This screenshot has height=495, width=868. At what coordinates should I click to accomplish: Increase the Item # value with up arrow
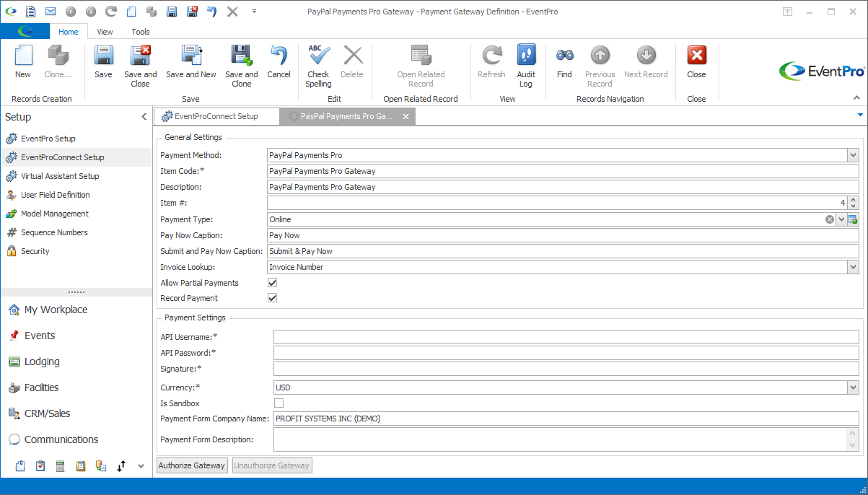(x=854, y=200)
